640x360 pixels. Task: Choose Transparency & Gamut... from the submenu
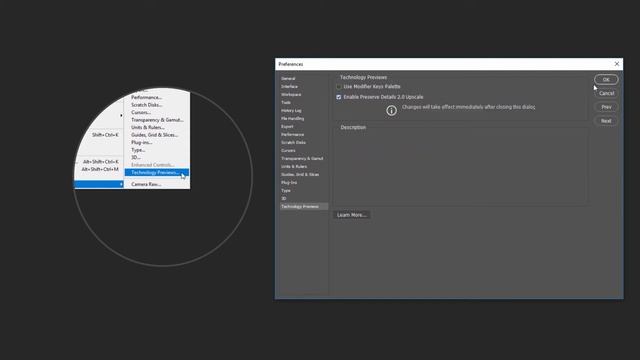157,120
